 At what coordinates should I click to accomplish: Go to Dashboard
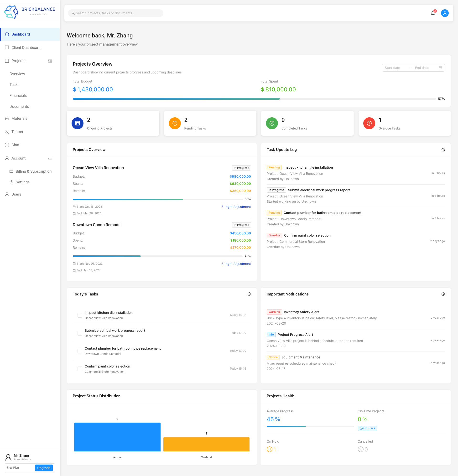coord(30,35)
